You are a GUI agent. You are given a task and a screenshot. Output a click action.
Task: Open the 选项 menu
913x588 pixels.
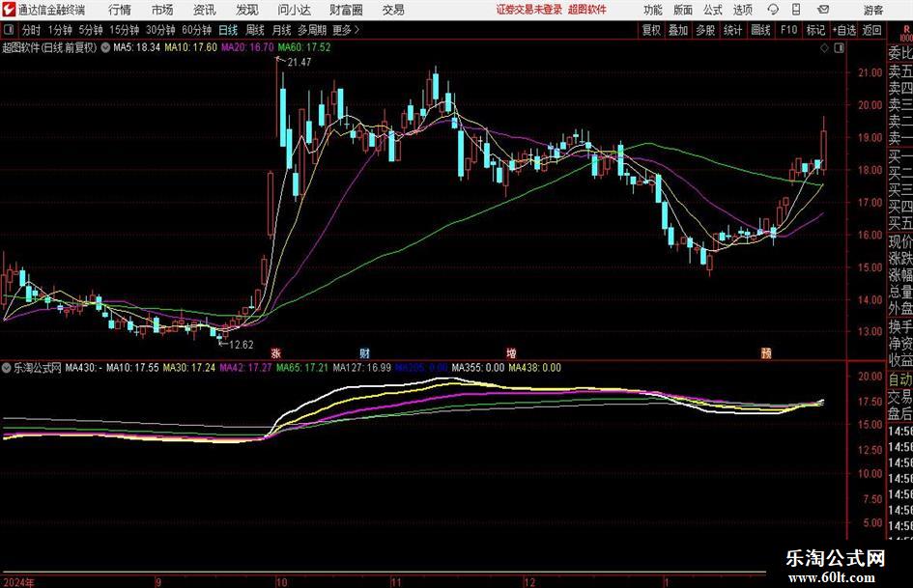point(742,10)
